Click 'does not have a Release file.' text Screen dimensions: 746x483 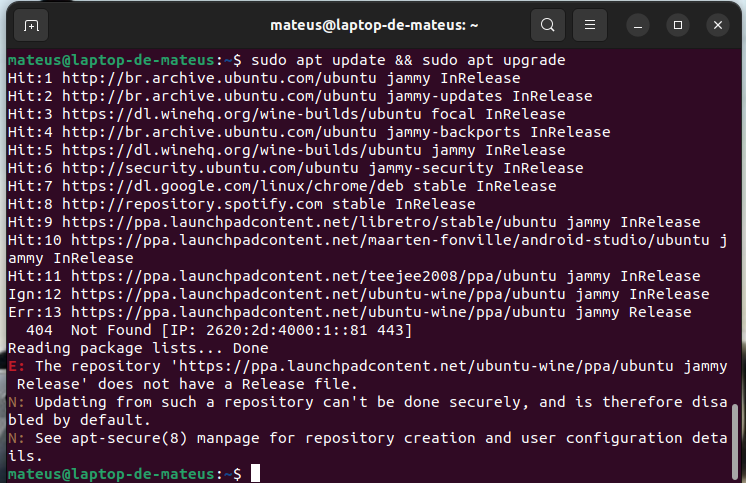click(x=227, y=384)
